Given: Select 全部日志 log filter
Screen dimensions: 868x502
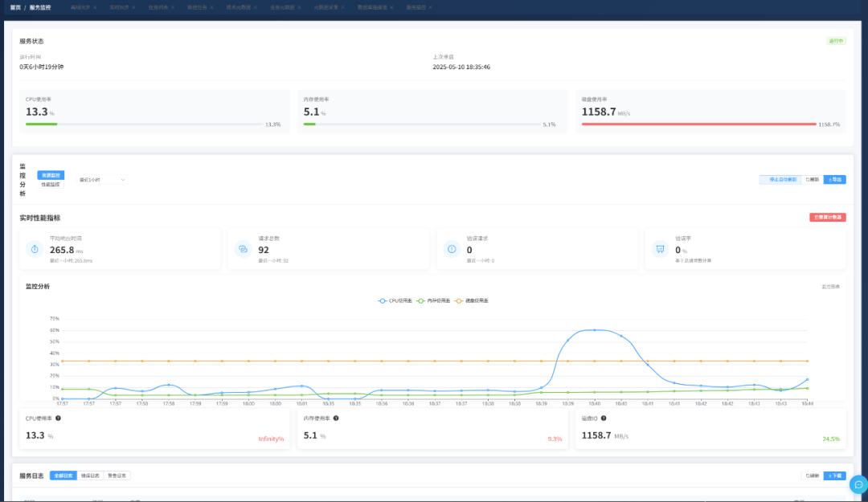Looking at the screenshot, I should (63, 476).
